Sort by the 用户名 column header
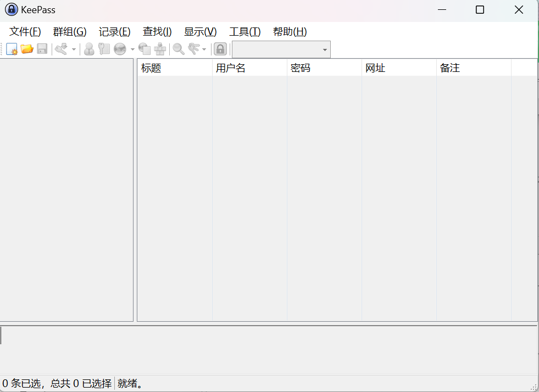The image size is (539, 392). [x=249, y=68]
